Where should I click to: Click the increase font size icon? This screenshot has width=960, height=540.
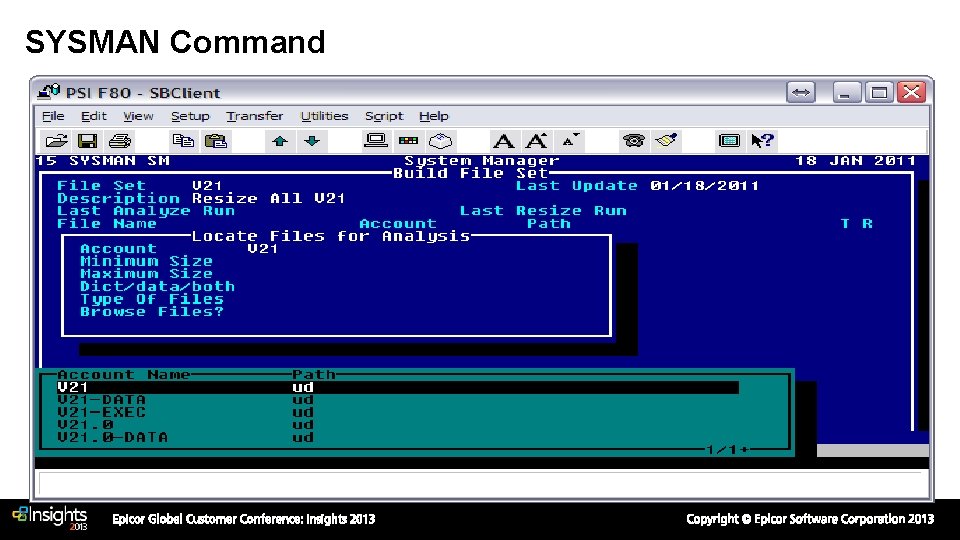coord(536,141)
